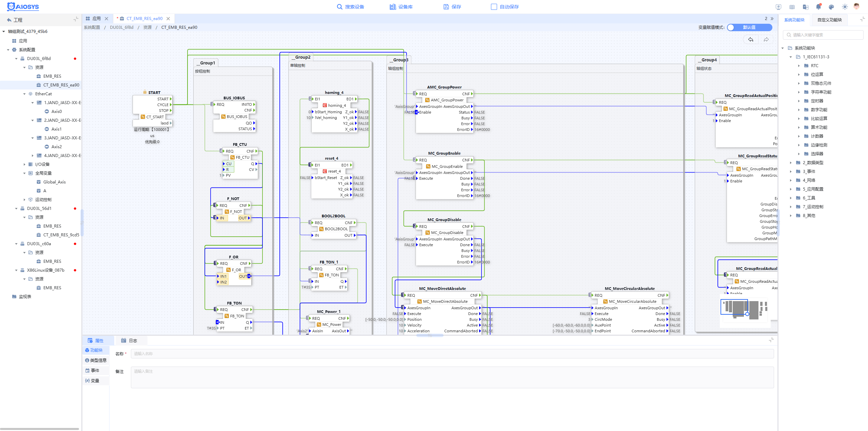868x431 pixels.
Task: Click the 设备库 device library icon
Action: 393,7
